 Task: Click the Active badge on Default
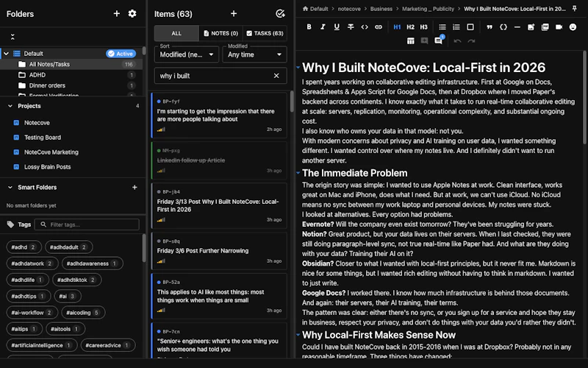tap(121, 54)
